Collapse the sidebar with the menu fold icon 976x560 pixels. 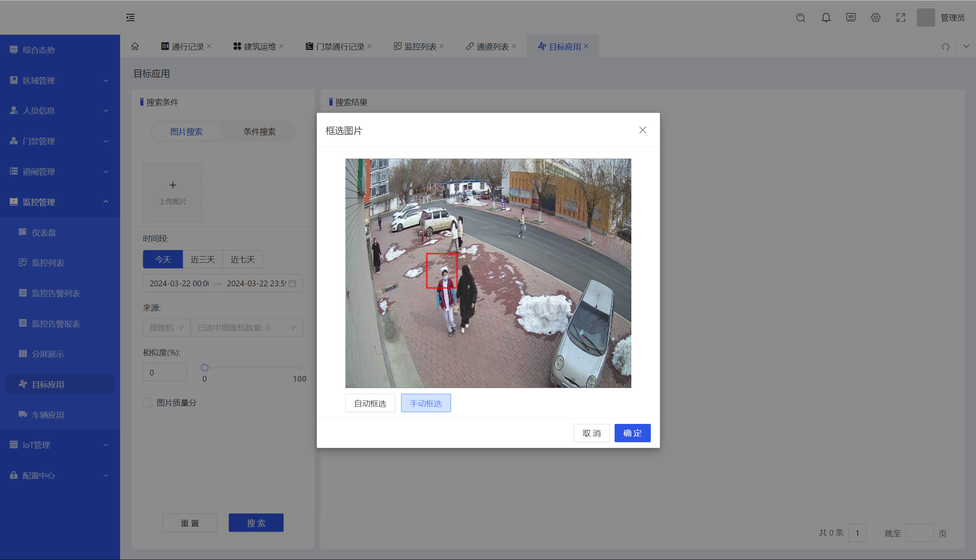click(130, 17)
